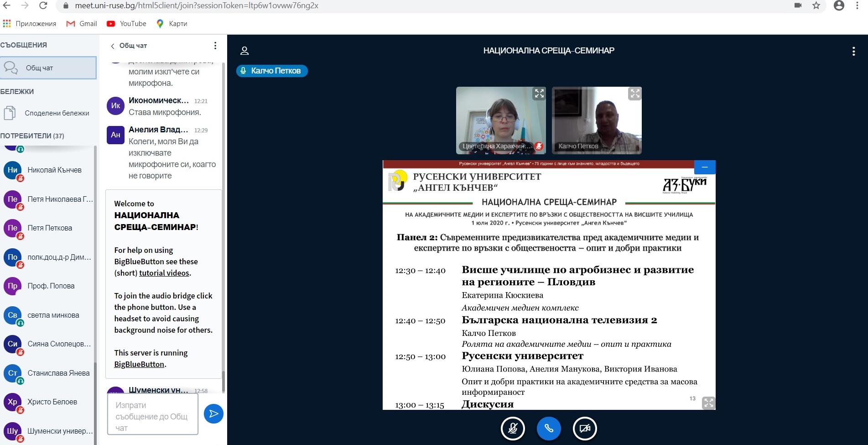Open the Apps (Приложения) bookmark
This screenshot has height=445, width=868.
[x=30, y=24]
